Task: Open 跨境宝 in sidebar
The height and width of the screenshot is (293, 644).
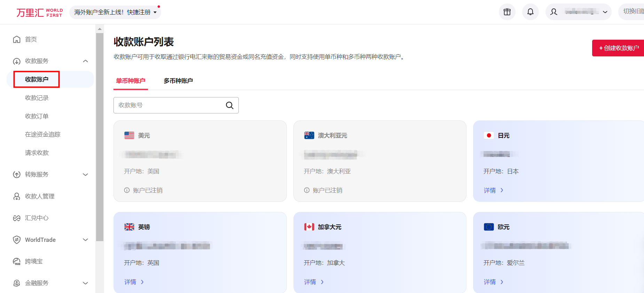Action: 34,261
